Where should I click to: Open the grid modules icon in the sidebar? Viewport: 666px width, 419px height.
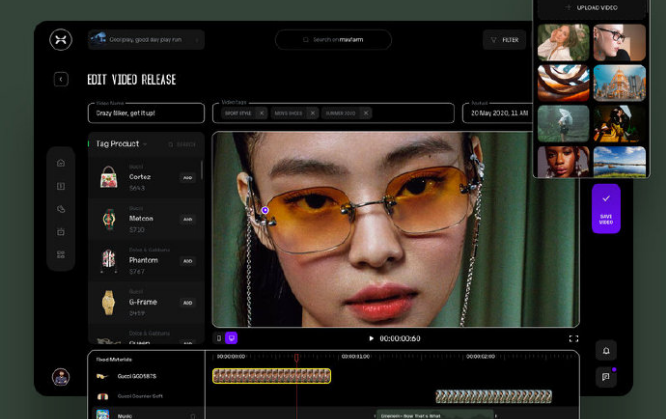[x=61, y=255]
